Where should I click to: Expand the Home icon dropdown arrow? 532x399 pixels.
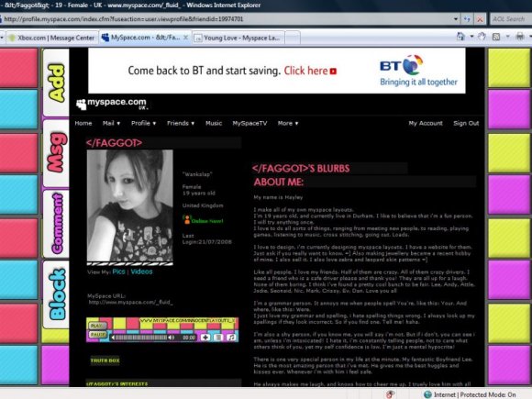point(471,37)
